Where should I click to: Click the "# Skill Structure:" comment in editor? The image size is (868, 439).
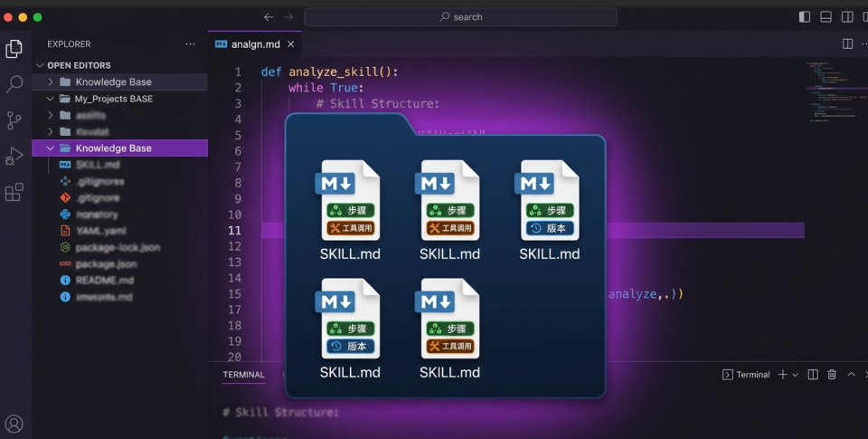click(x=378, y=104)
